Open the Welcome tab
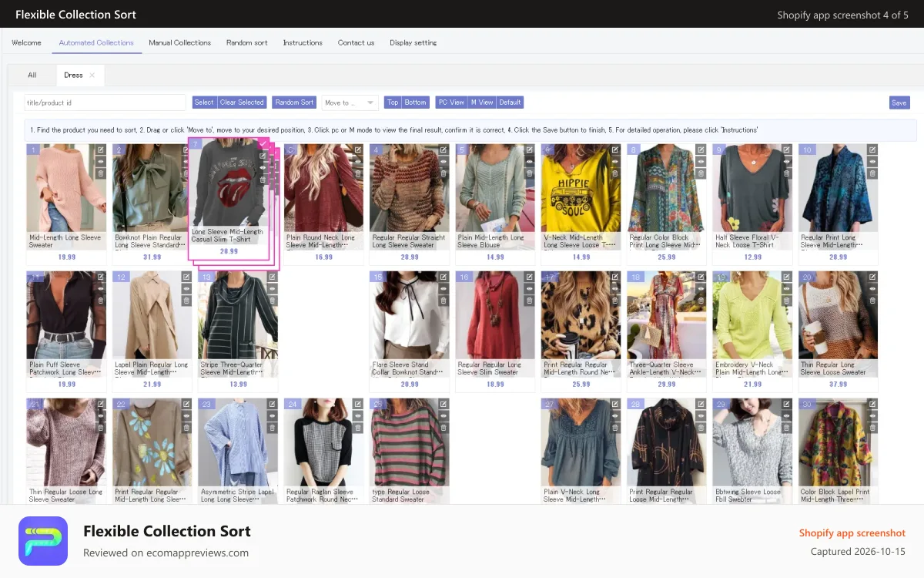 point(26,42)
